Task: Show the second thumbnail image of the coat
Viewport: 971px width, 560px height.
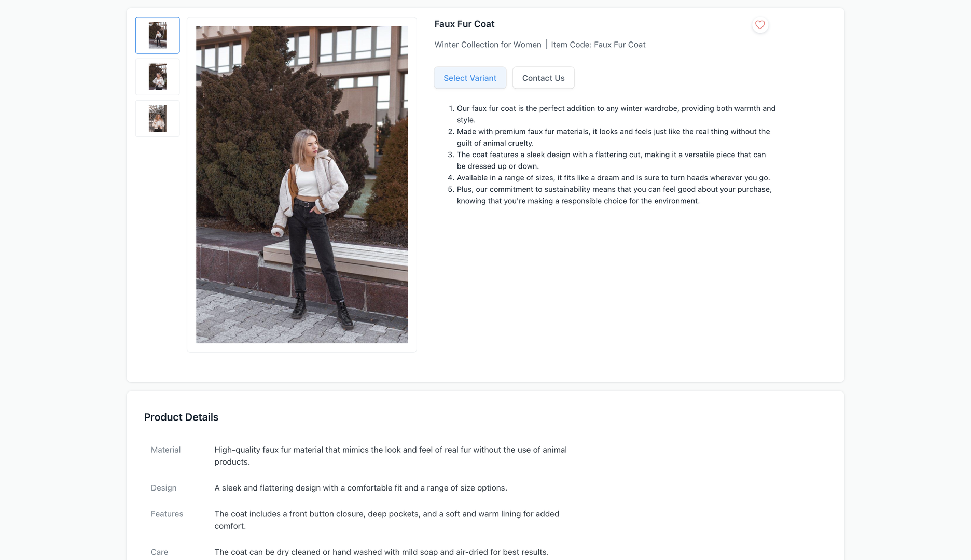Action: click(158, 77)
